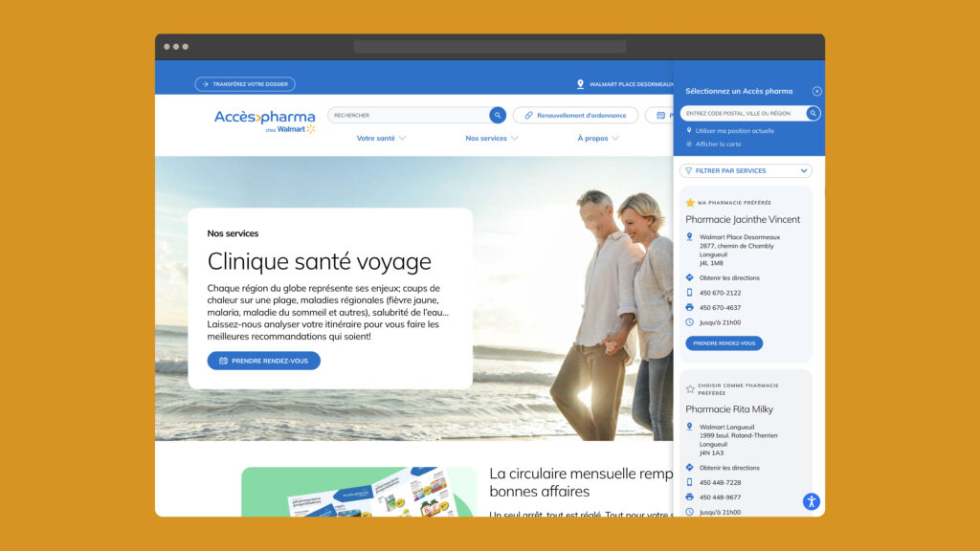Click the browser address bar
Screen dimensions: 980x551
pos(490,47)
